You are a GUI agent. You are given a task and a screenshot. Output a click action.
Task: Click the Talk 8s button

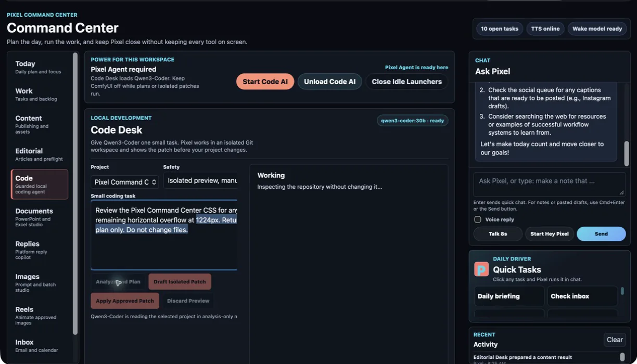(x=498, y=234)
